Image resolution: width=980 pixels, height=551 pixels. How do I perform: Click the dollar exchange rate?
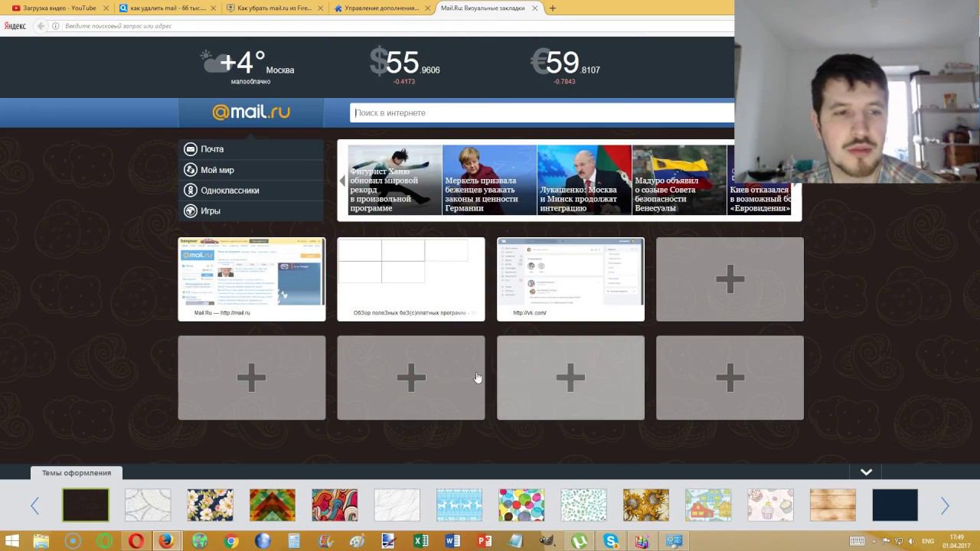[x=404, y=66]
